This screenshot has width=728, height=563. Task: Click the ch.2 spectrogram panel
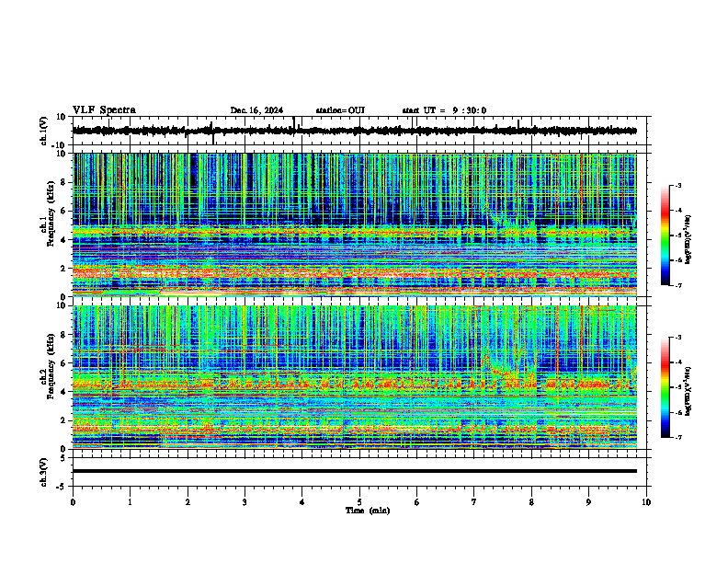[x=355, y=377]
